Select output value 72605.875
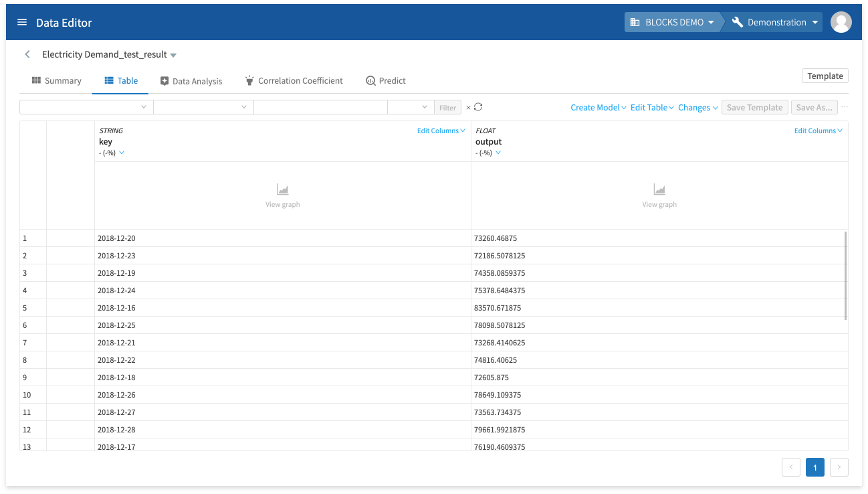This screenshot has width=868, height=494. tap(659, 378)
